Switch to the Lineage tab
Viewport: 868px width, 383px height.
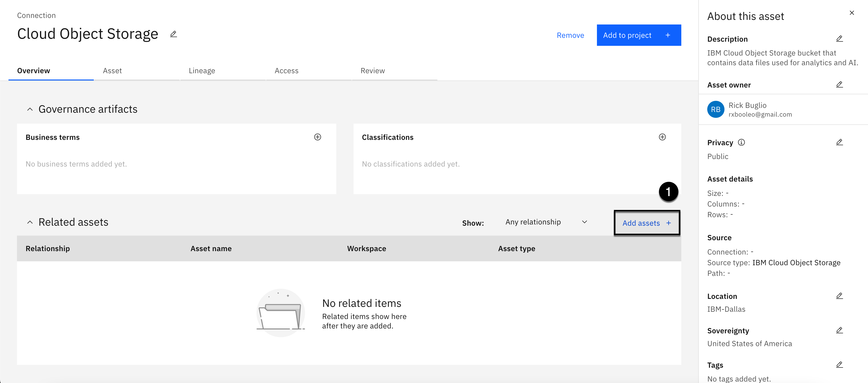202,71
